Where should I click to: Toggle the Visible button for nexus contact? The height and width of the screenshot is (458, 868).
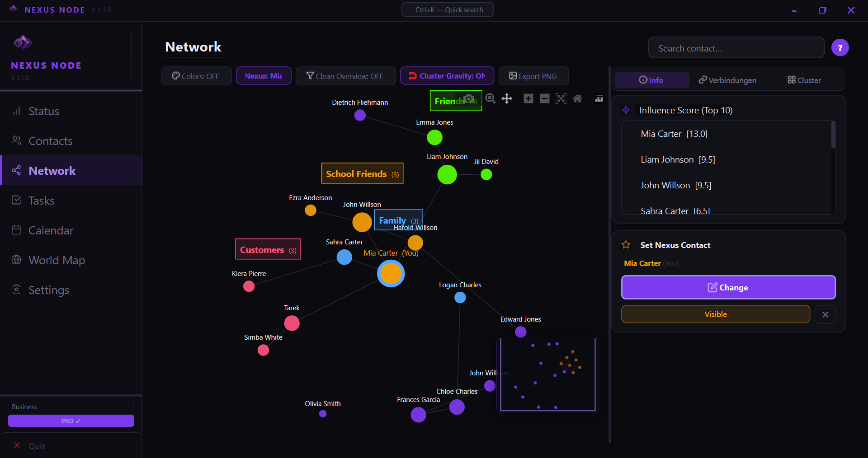(x=716, y=314)
